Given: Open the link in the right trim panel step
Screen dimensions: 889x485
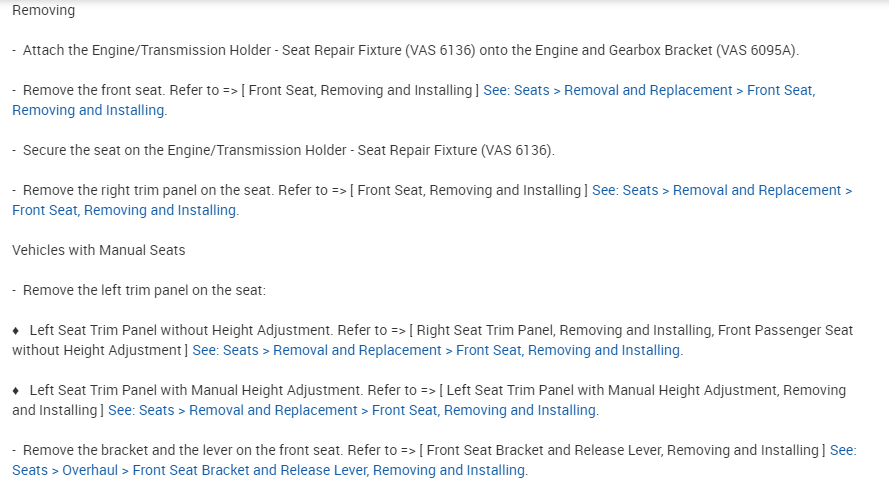Looking at the screenshot, I should coord(721,190).
